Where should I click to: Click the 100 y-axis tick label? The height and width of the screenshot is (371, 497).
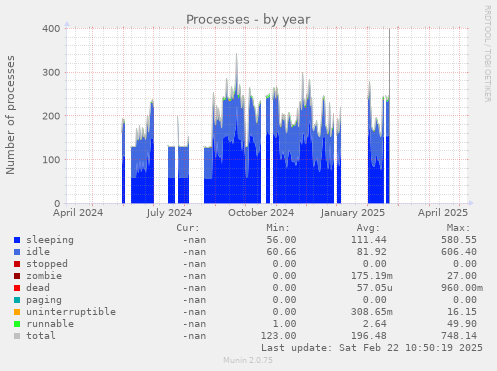point(51,160)
